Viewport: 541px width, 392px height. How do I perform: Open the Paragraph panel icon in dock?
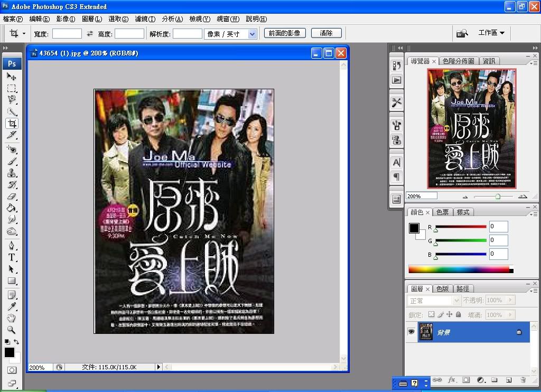(x=396, y=177)
